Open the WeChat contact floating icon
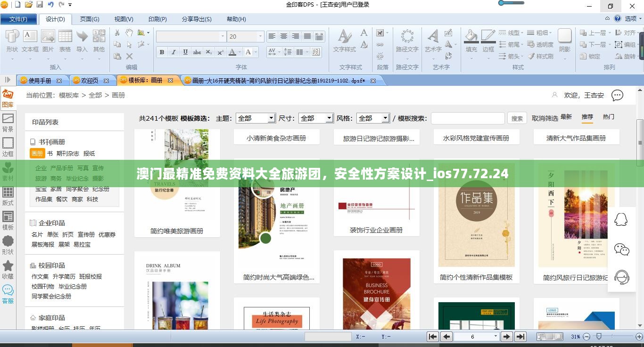 [x=621, y=249]
